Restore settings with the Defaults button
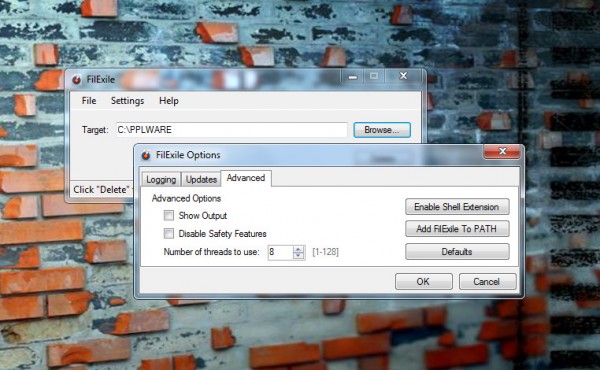The width and height of the screenshot is (600, 370). coord(457,252)
